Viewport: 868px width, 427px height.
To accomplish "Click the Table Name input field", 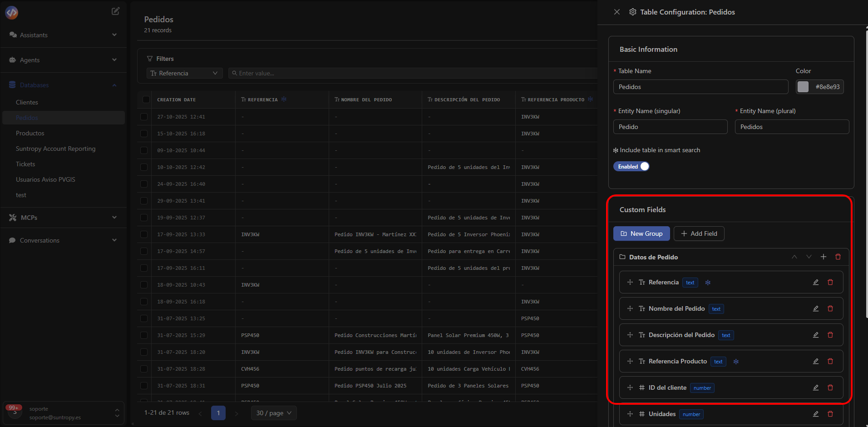I will 701,87.
